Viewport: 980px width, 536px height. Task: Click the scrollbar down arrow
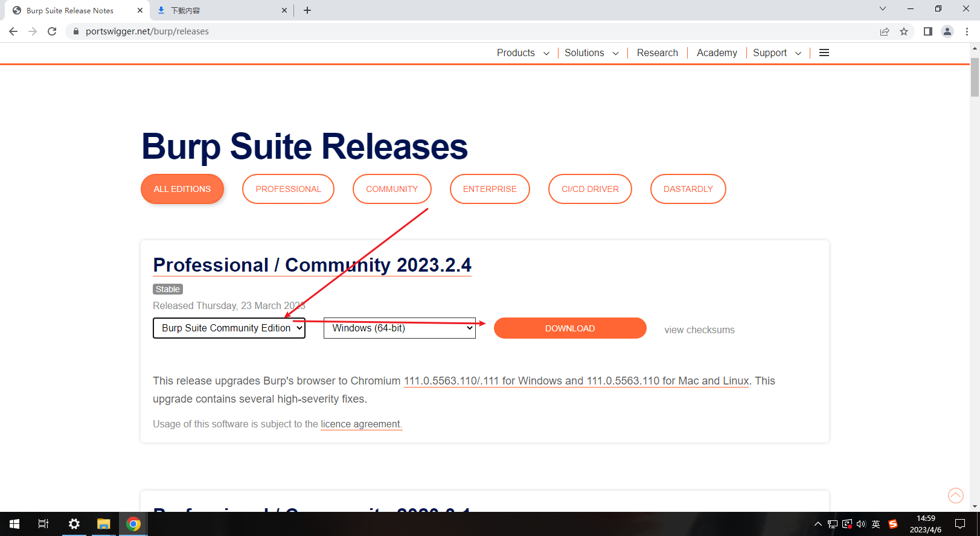pyautogui.click(x=975, y=507)
